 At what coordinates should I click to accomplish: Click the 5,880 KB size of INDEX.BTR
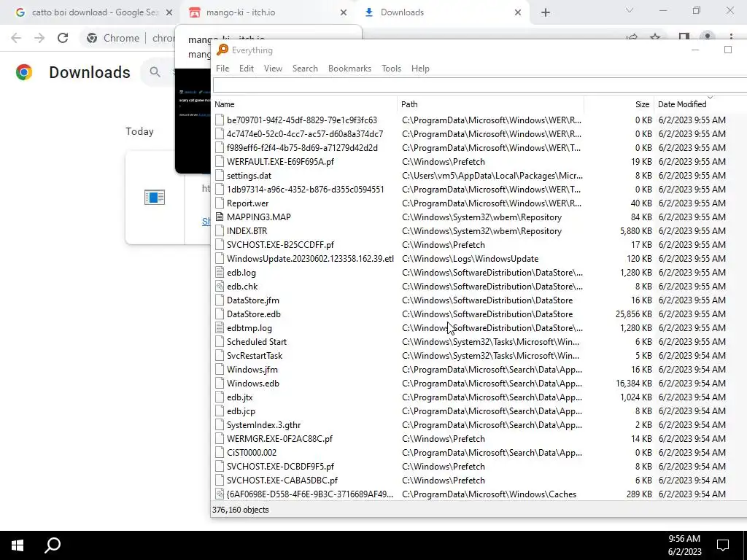click(635, 230)
